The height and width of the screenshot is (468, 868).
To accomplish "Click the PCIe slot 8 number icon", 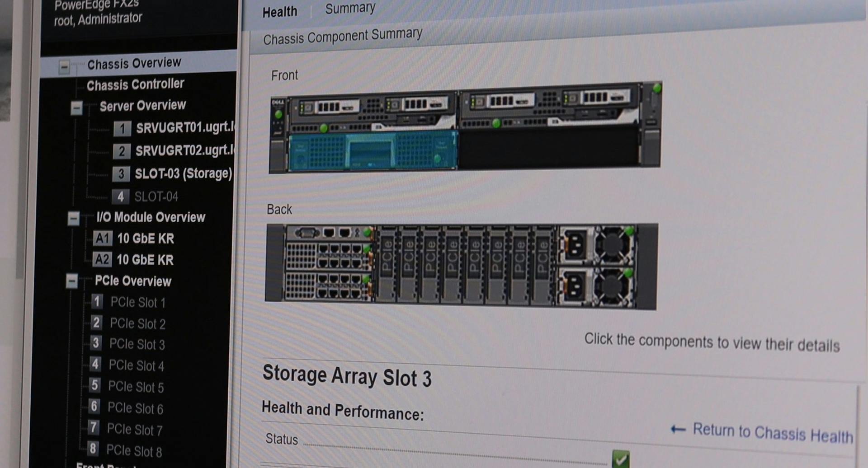I will 93,449.
